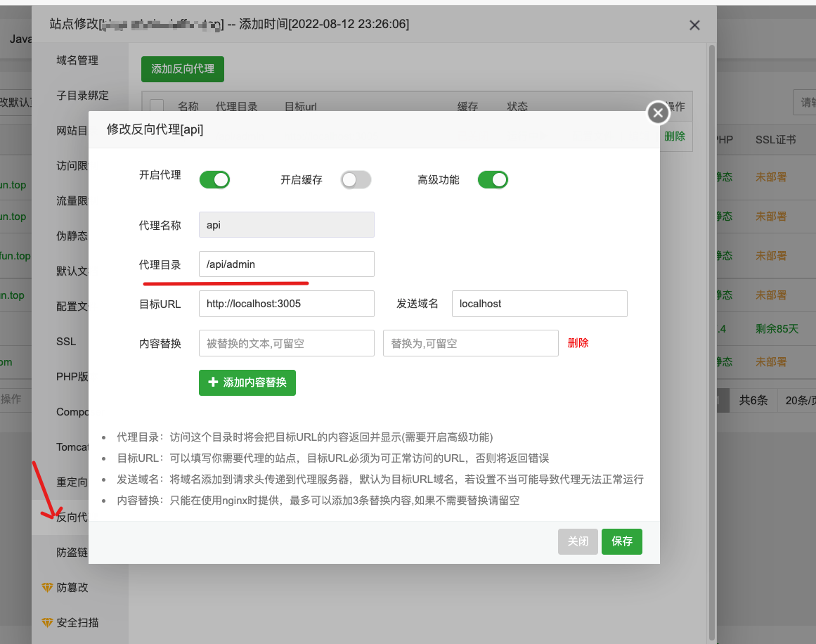Click the red 删除 link next to content replacement

click(x=578, y=342)
